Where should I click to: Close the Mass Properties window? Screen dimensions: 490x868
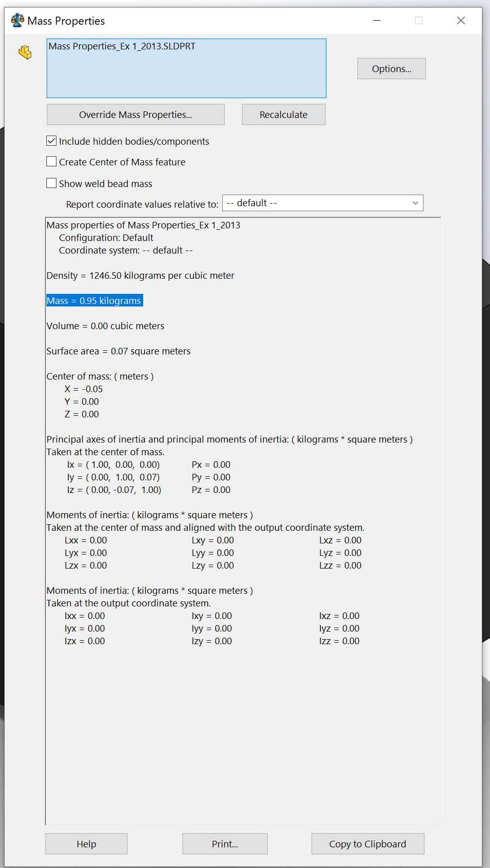point(461,21)
